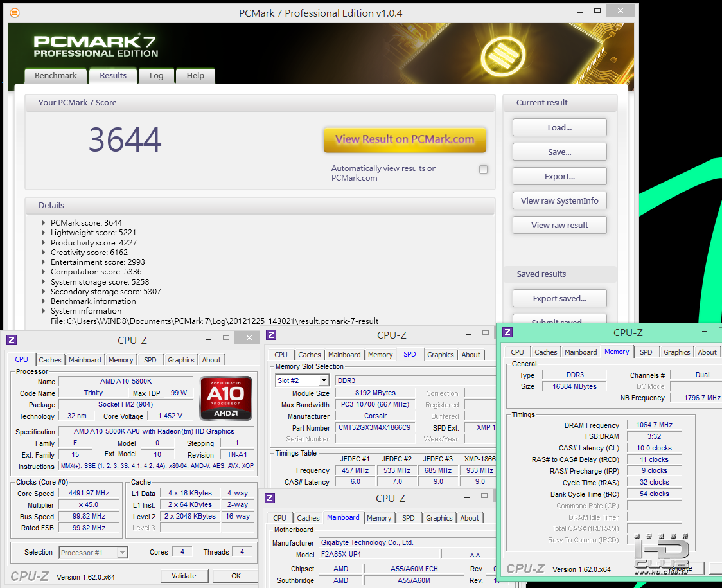Click View raw SystemInfo button

(559, 201)
